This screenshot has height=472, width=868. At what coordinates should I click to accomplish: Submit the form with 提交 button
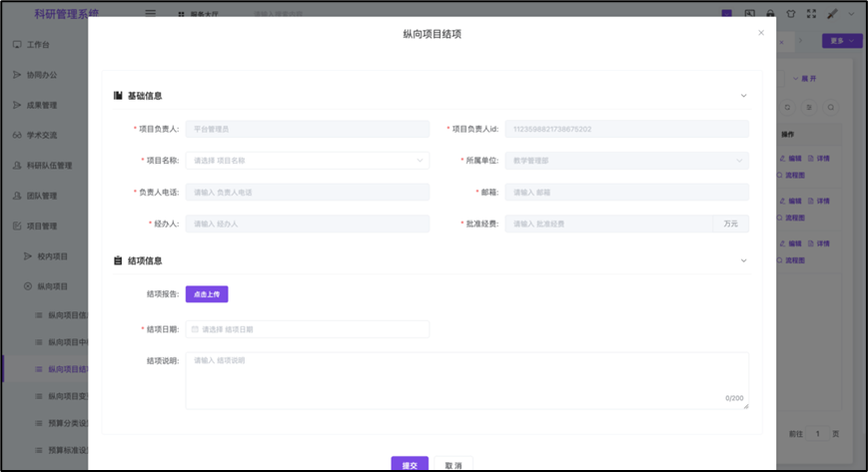(410, 465)
